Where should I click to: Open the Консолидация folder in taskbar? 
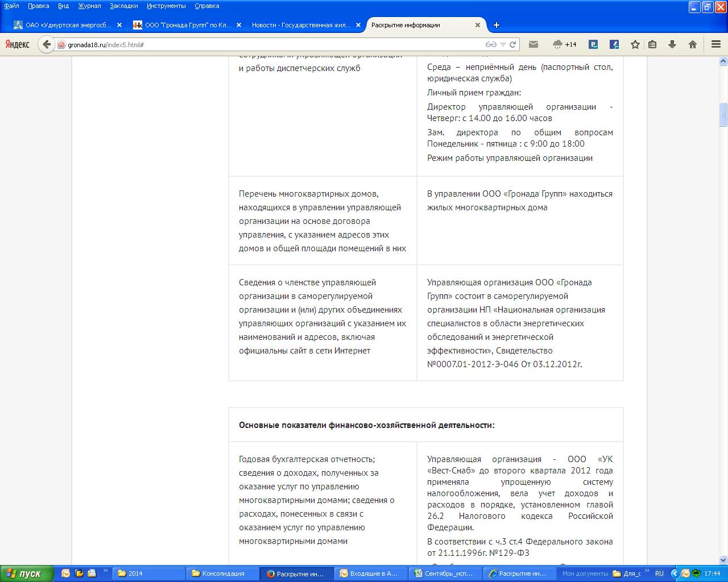point(222,573)
